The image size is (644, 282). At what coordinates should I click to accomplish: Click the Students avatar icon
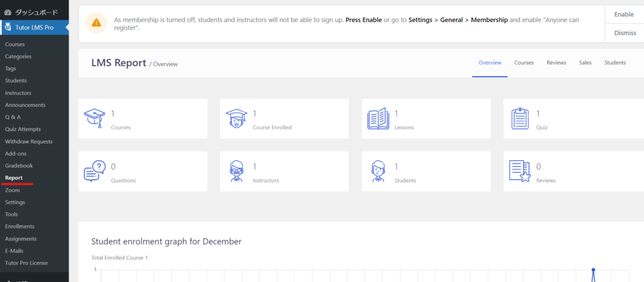(378, 171)
